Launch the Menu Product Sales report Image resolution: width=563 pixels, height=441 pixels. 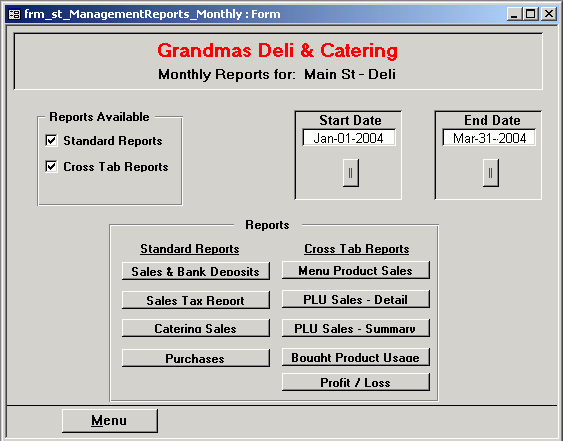coord(356,270)
